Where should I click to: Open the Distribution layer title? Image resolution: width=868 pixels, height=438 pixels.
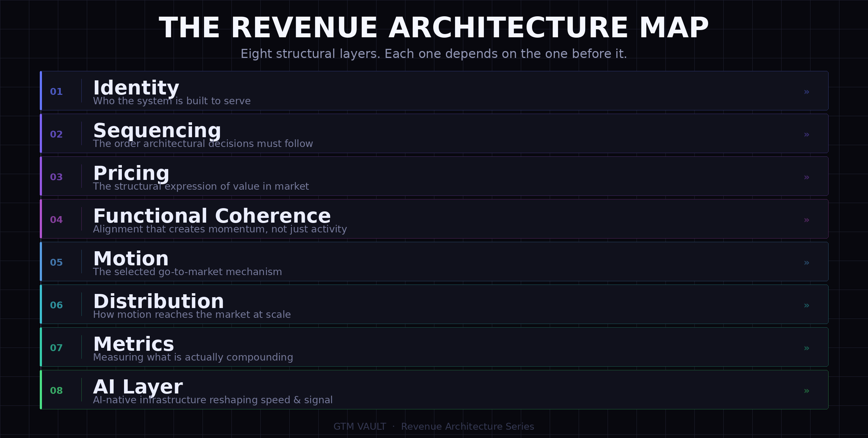[x=158, y=302]
